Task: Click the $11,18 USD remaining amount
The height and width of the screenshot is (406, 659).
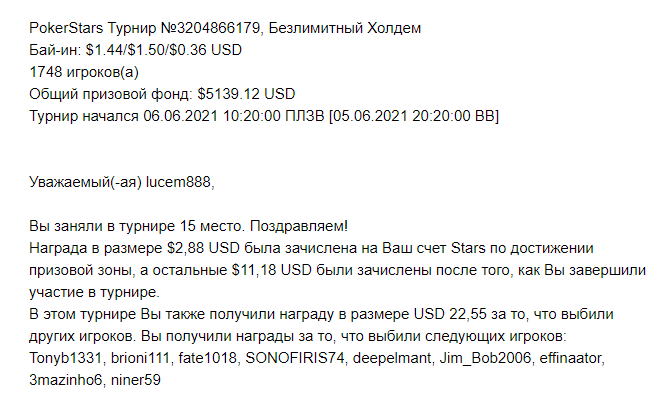Action: coord(272,270)
